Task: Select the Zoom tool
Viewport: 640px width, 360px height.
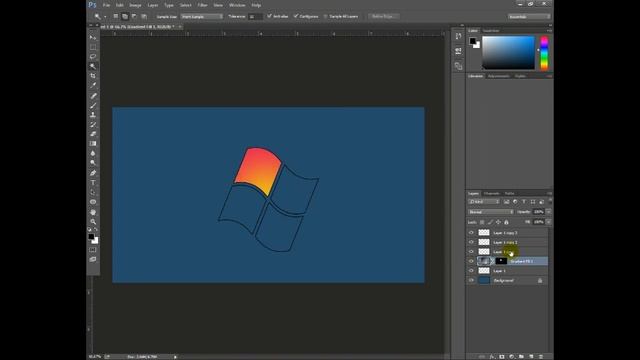Action: click(93, 222)
